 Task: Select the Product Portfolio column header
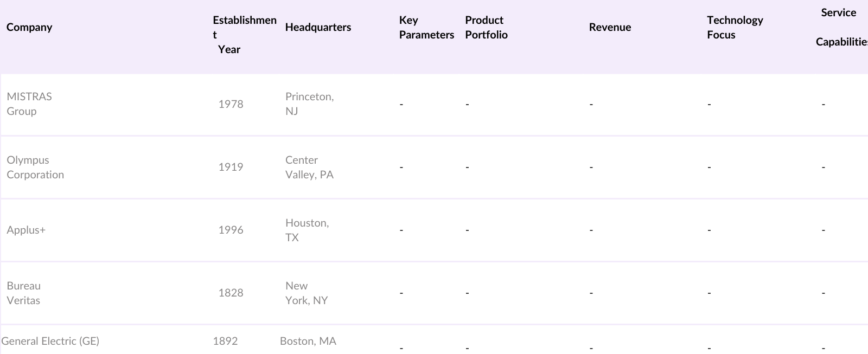click(486, 28)
